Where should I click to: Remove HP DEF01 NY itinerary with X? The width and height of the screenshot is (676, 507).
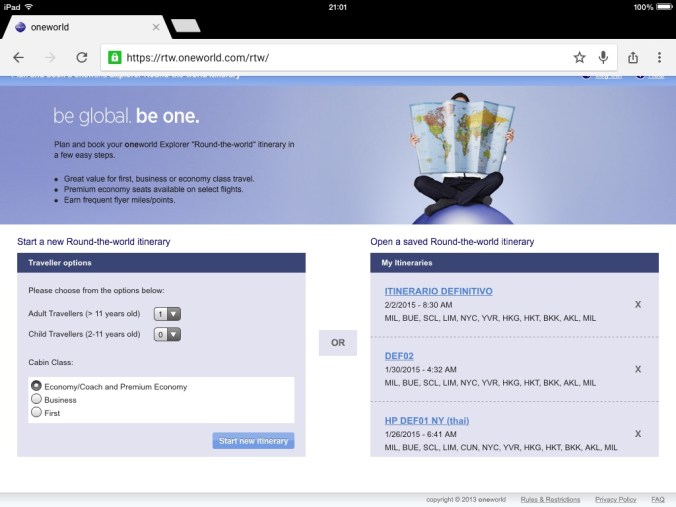point(638,434)
